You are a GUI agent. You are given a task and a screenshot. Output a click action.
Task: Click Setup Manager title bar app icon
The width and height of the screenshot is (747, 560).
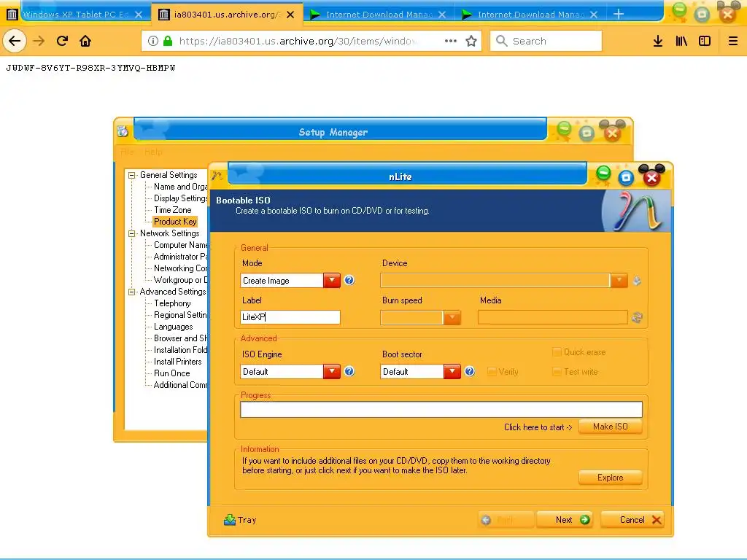click(x=123, y=131)
